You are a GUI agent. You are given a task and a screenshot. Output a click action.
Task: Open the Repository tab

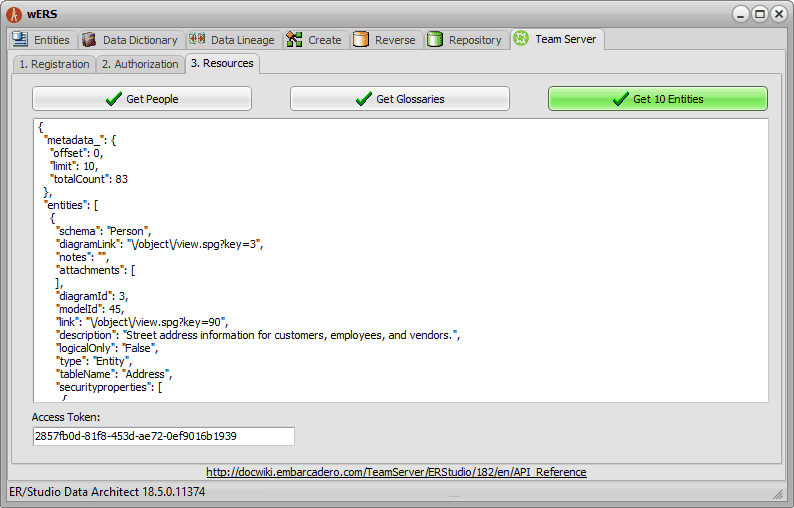click(x=466, y=40)
